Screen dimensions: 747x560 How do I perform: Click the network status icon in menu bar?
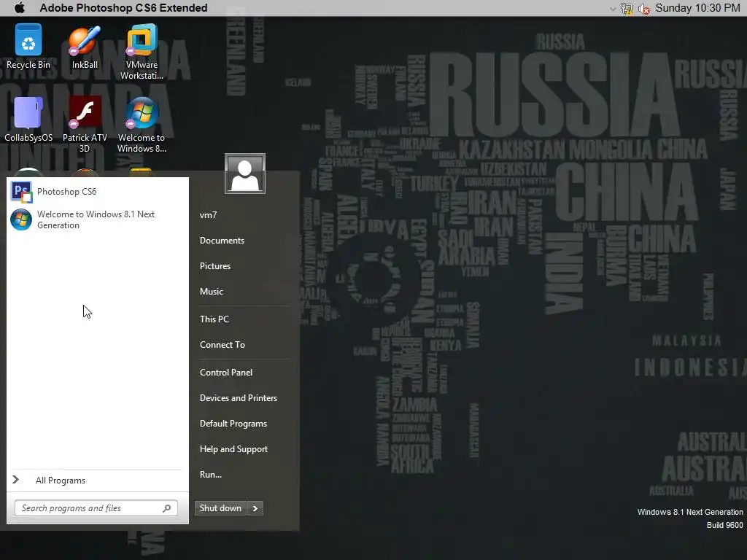coord(627,8)
